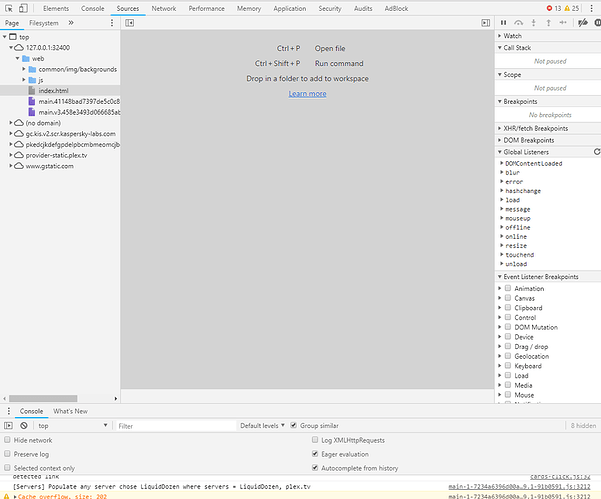601x499 pixels.
Task: Open the console context top dropdown
Action: [x=72, y=425]
